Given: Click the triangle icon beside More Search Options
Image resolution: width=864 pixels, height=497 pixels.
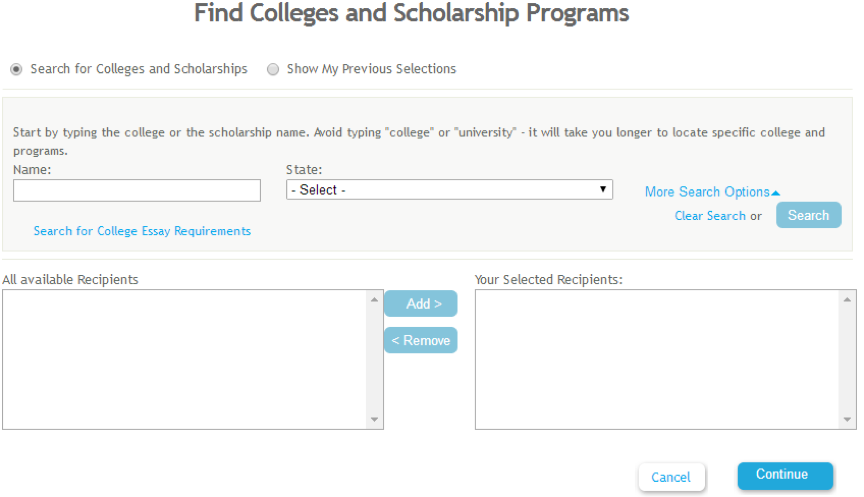Looking at the screenshot, I should [776, 193].
